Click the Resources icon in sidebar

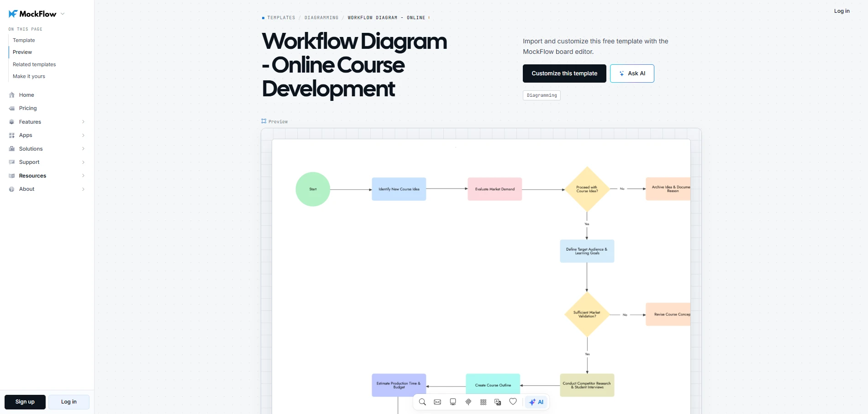point(12,176)
